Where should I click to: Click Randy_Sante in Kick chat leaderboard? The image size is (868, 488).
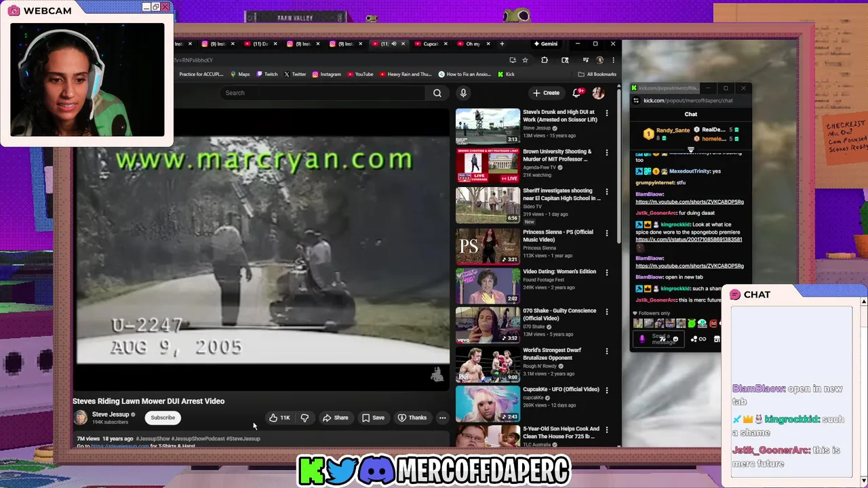(x=673, y=130)
